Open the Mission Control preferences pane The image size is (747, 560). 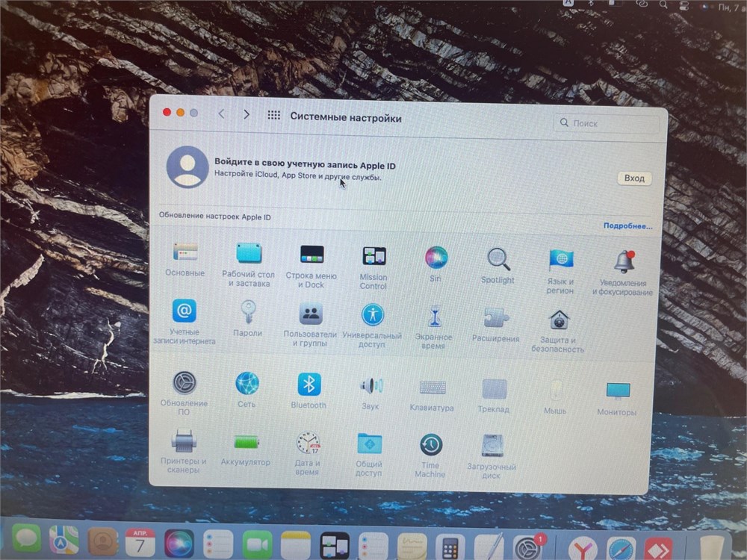(x=373, y=267)
